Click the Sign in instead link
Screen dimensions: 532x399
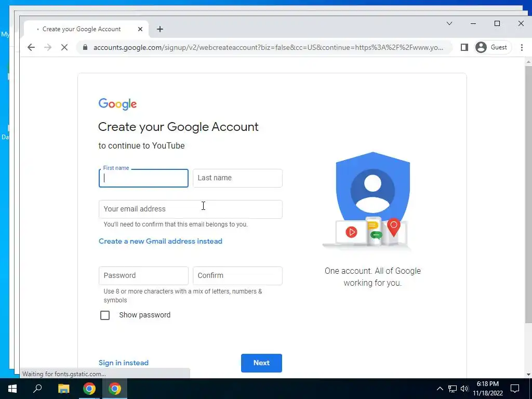[124, 363]
